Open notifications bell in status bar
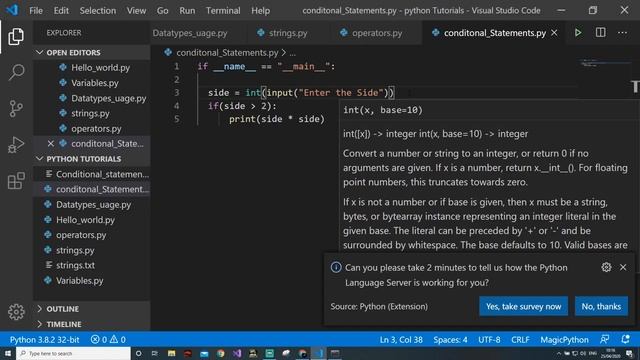Viewport: 640px width, 360px height. pos(625,340)
